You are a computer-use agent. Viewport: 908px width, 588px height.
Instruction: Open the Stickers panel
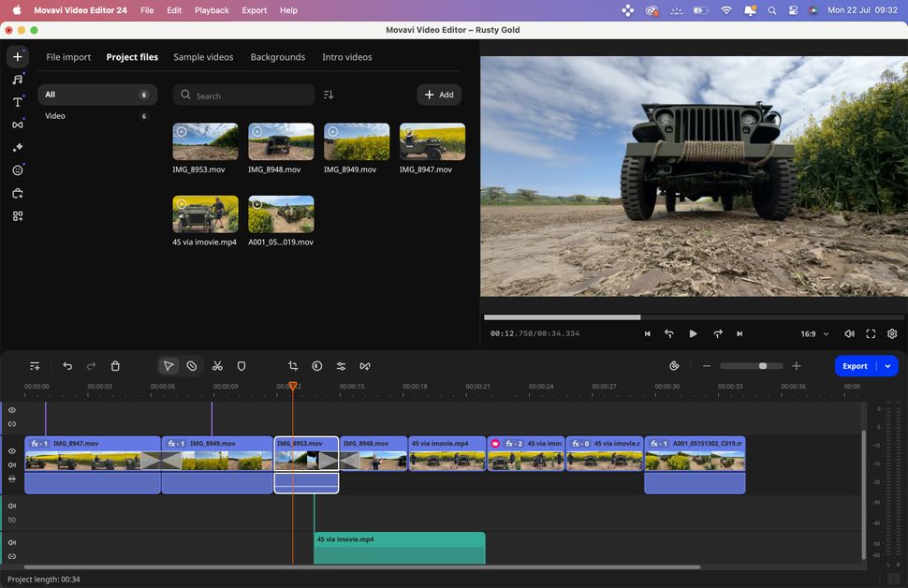pos(16,169)
